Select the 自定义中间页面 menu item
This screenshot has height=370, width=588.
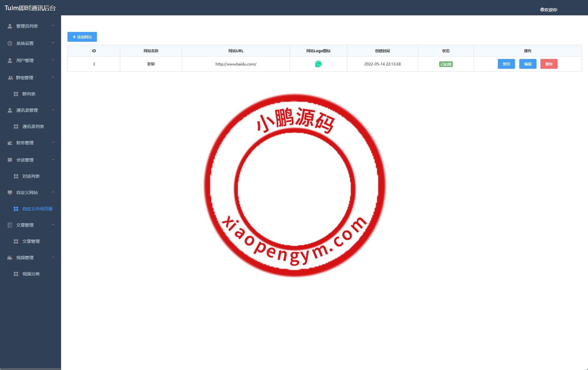click(x=37, y=208)
